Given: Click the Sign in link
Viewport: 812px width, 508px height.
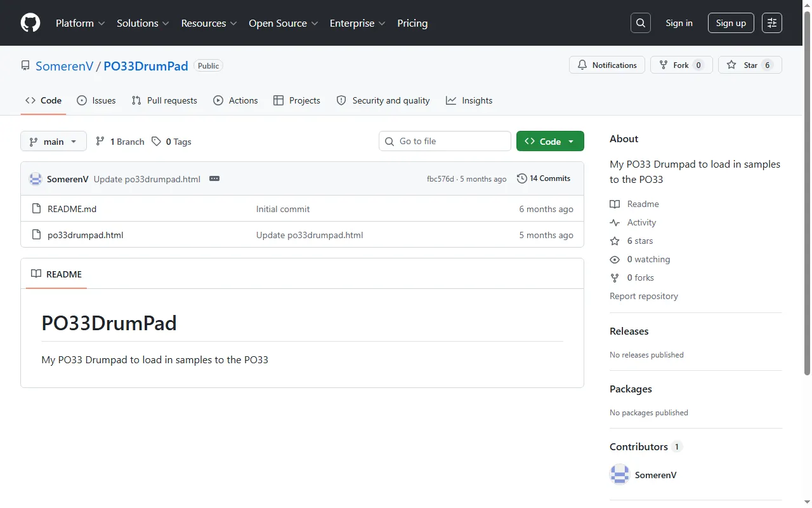Looking at the screenshot, I should coord(679,23).
